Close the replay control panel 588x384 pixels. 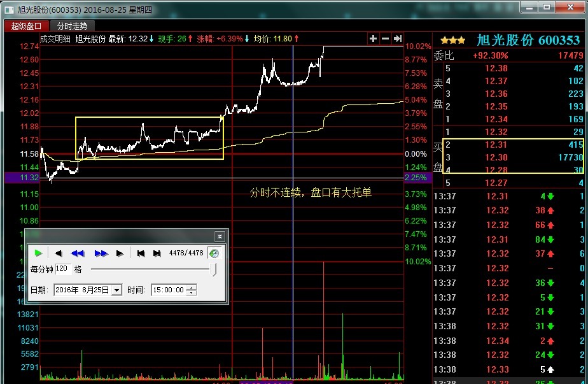tap(220, 236)
